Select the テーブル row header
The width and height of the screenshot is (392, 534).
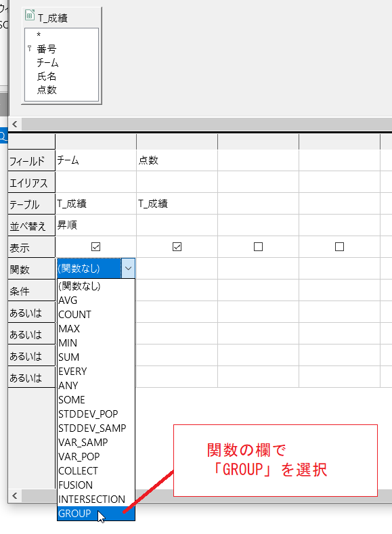pyautogui.click(x=31, y=204)
